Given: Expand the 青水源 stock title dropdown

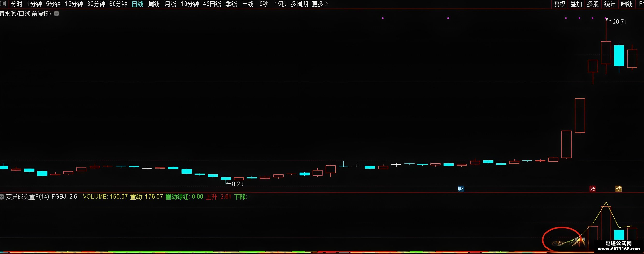Looking at the screenshot, I should (x=57, y=14).
